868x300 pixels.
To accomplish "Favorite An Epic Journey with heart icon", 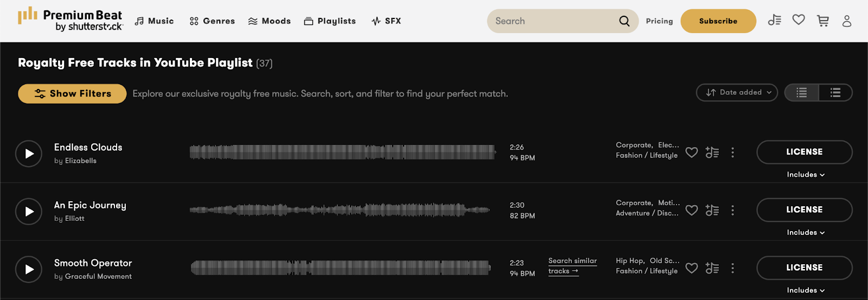I will point(692,210).
